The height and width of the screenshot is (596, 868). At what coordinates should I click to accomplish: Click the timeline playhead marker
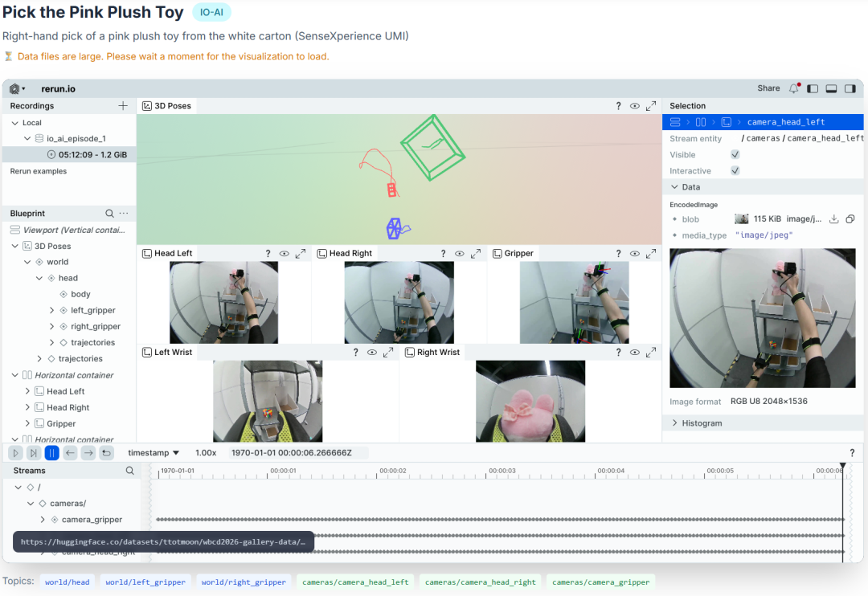tap(842, 466)
